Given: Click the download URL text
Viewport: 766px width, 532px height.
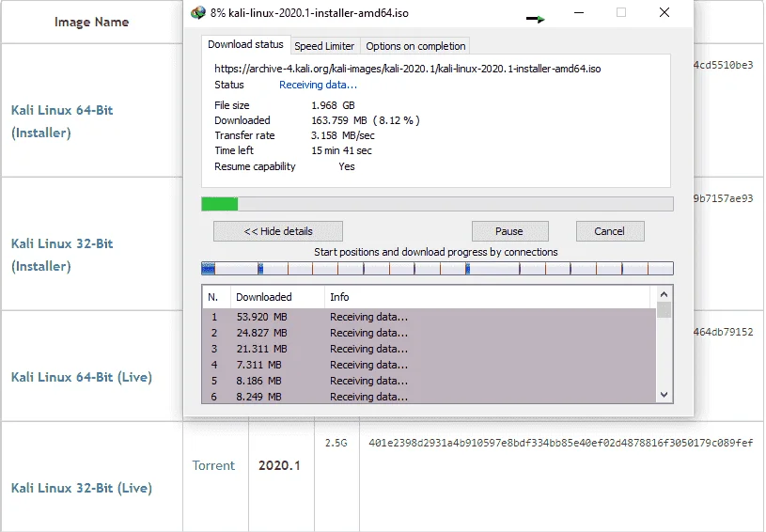Looking at the screenshot, I should point(407,69).
